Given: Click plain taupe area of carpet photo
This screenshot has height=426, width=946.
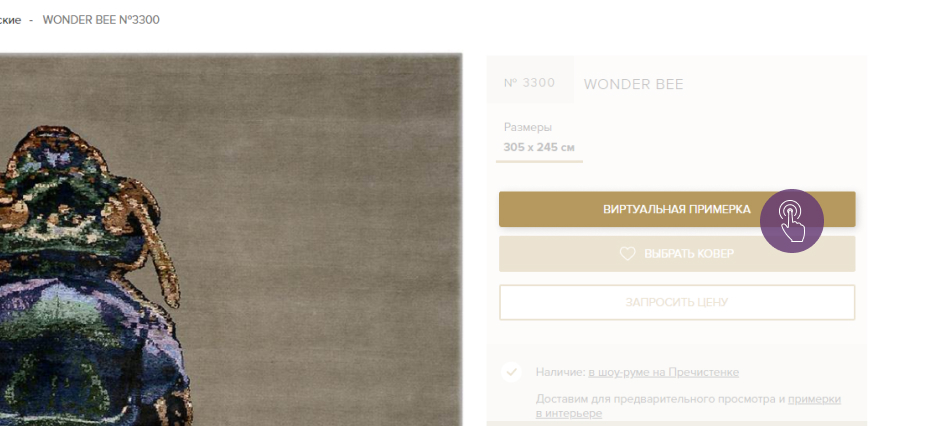Looking at the screenshot, I should [332, 181].
